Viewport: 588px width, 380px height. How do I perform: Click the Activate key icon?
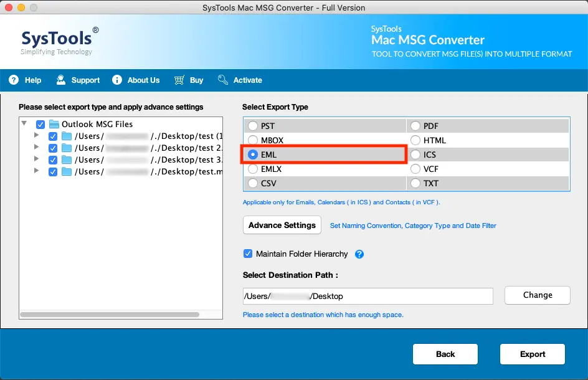(222, 80)
